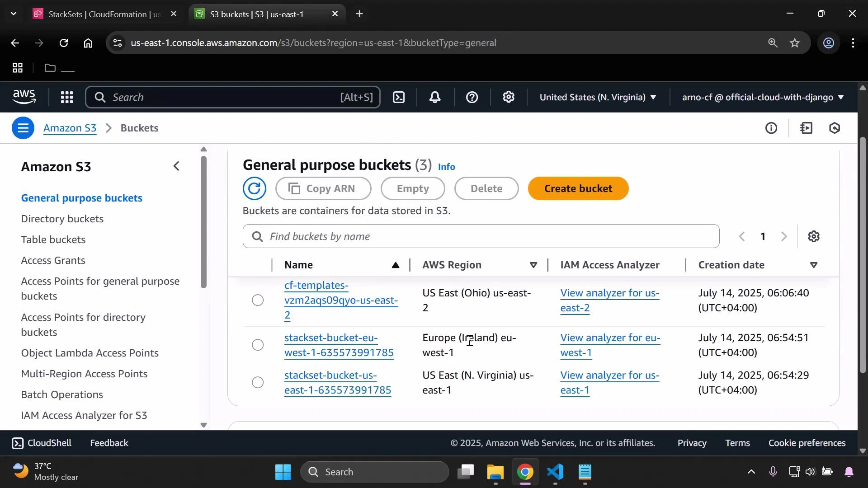Open the AWS Region column filter
This screenshot has width=868, height=488.
click(x=533, y=265)
